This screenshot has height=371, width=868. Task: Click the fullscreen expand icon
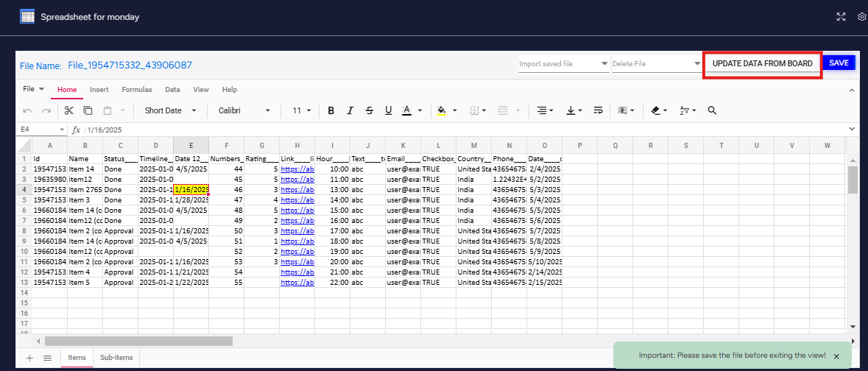(x=841, y=17)
